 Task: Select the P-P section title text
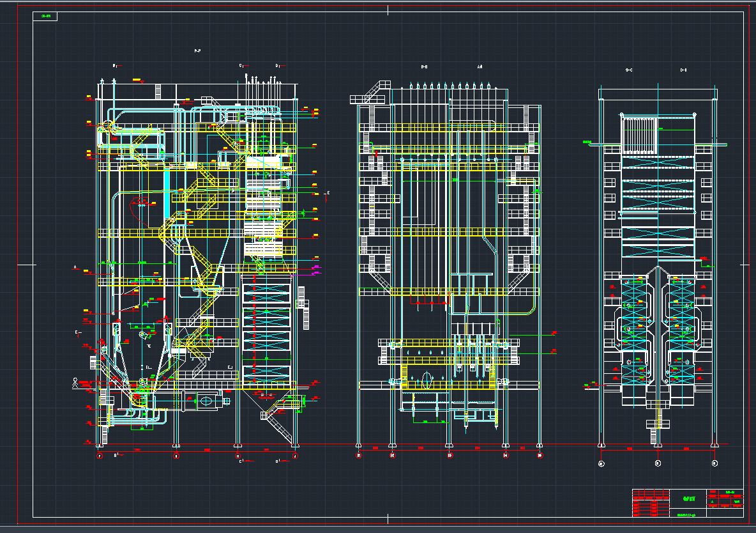click(x=197, y=50)
